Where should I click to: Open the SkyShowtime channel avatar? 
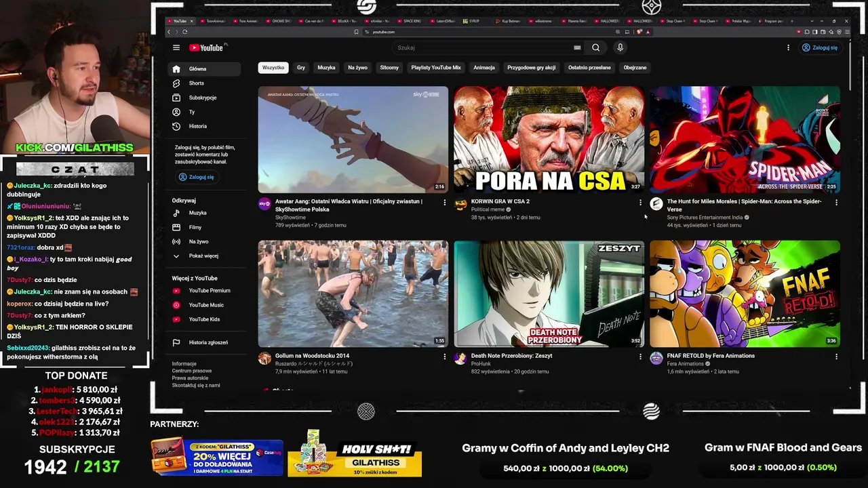click(264, 204)
